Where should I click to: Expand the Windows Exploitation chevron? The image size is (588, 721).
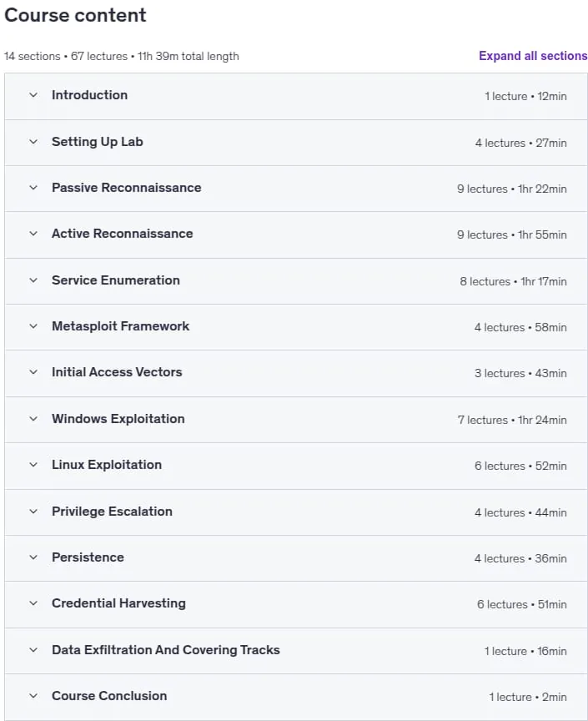tap(33, 418)
